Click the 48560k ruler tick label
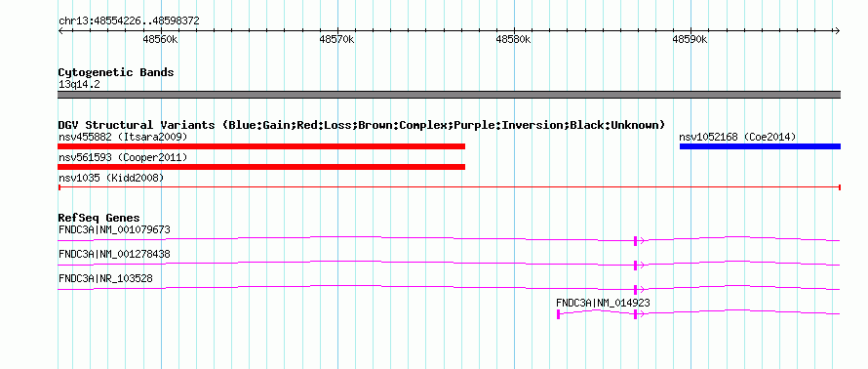This screenshot has width=868, height=369. 160,40
